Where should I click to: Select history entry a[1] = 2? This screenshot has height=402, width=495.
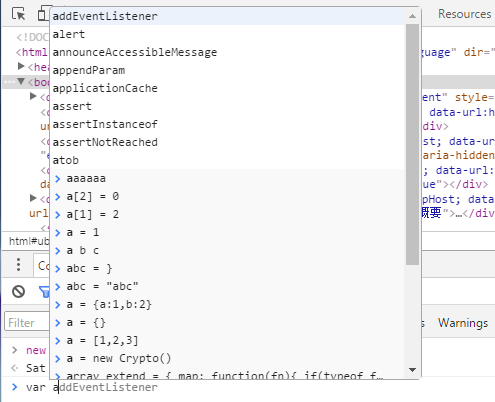coord(227,214)
